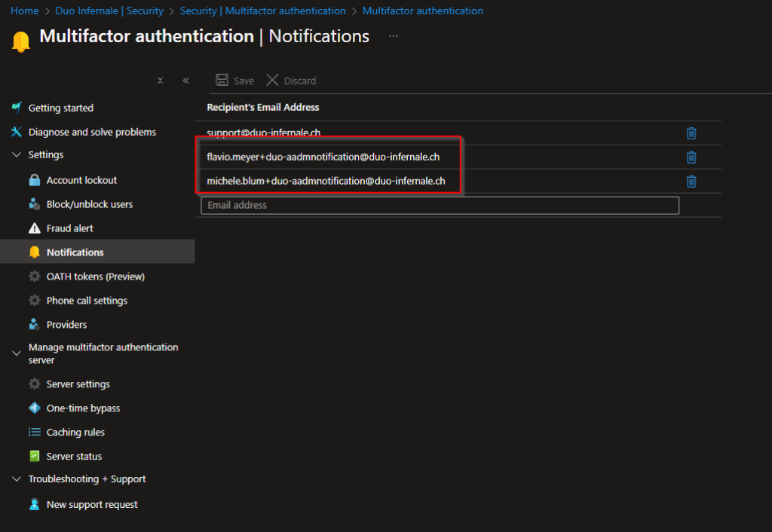This screenshot has width=772, height=532.
Task: Collapse the Settings section
Action: 17,154
